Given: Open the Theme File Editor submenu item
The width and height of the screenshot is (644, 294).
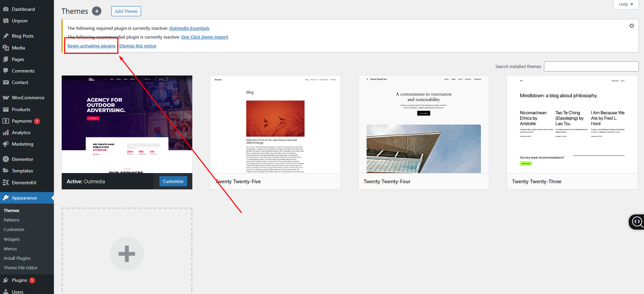Looking at the screenshot, I should (21, 268).
